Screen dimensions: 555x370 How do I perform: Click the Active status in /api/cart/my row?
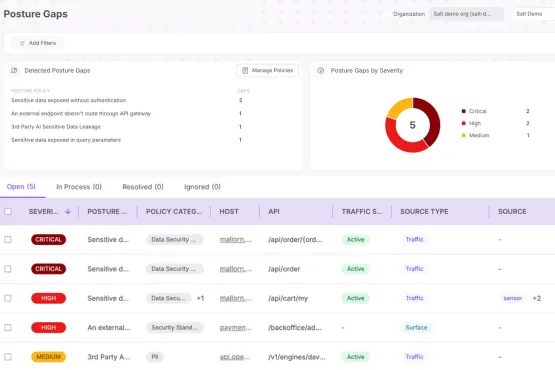click(355, 298)
